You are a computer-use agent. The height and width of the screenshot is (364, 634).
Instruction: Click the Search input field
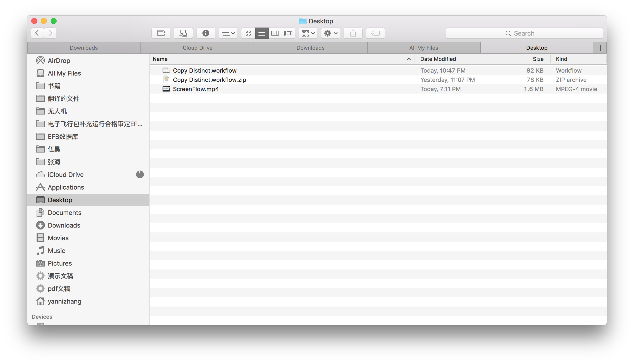524,33
